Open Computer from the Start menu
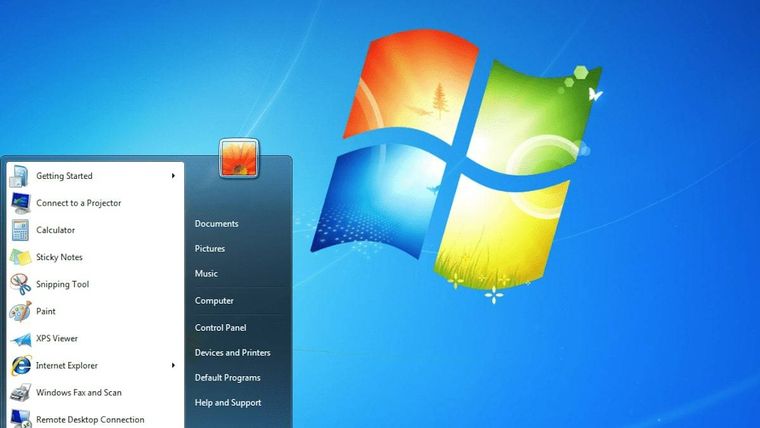The image size is (760, 428). coord(214,301)
